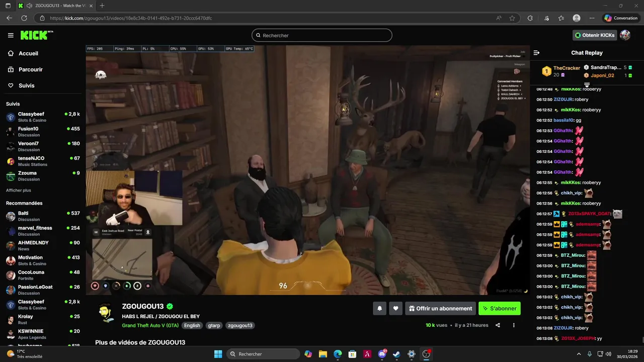Image resolution: width=644 pixels, height=362 pixels.
Task: Click chat user ZG13xSPAYK_GOAT
Action: 589,214
